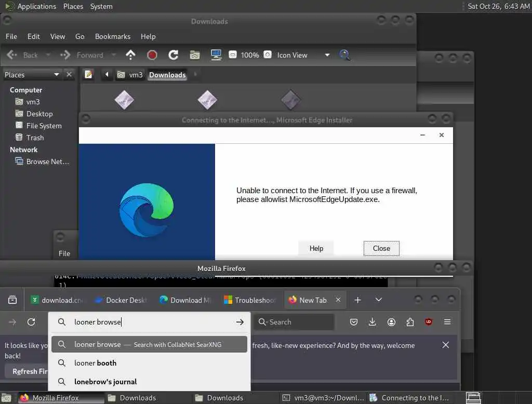Click the file manager search magnifier icon
Viewport: 532px width, 404px height.
tap(344, 55)
